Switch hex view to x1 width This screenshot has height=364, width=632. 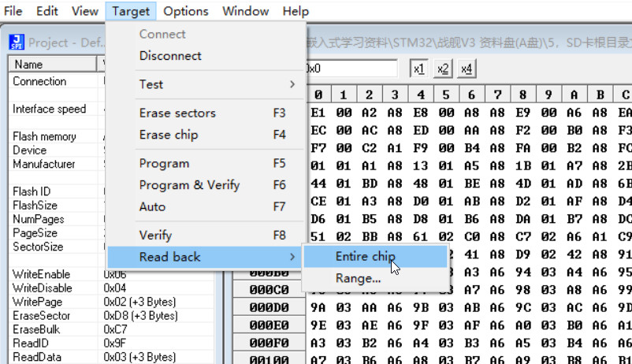419,69
